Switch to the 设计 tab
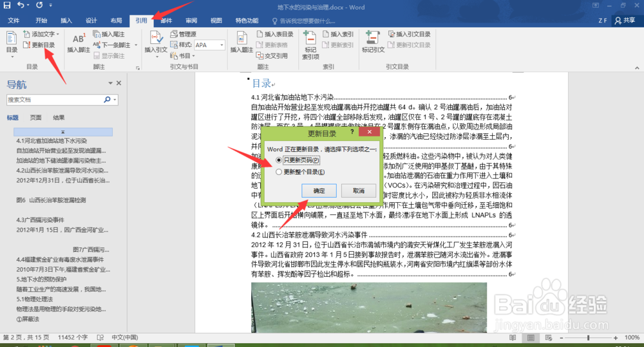 [x=91, y=21]
